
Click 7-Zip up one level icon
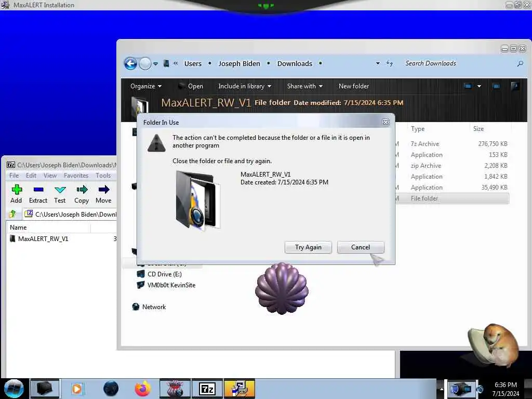(x=12, y=214)
